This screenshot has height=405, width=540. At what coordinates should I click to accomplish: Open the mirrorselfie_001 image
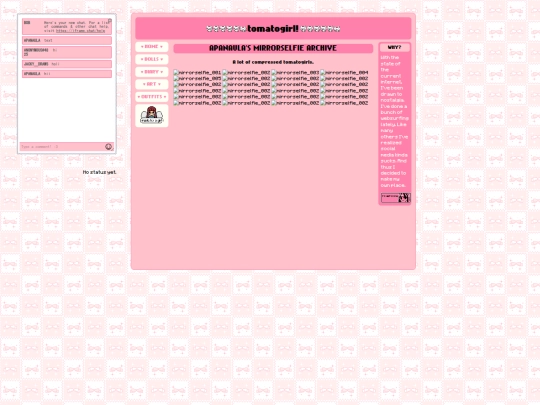[197, 72]
